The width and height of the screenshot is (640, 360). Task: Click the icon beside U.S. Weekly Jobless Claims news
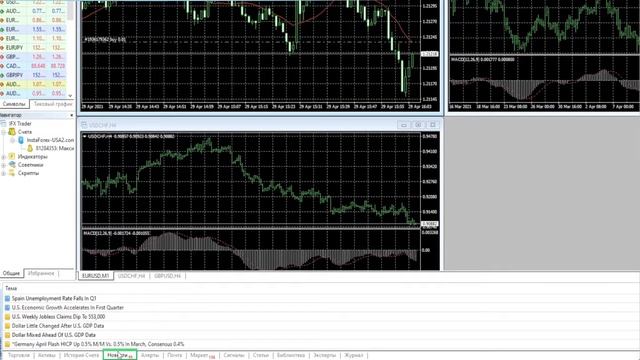click(x=7, y=316)
